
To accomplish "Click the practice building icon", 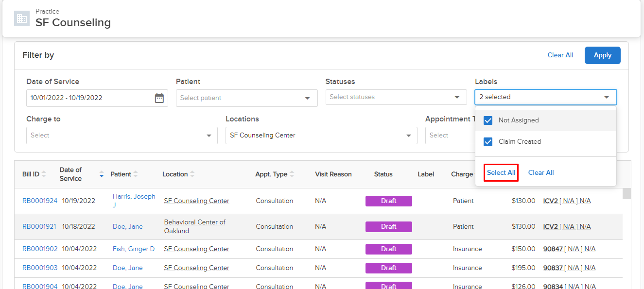I will [x=22, y=18].
